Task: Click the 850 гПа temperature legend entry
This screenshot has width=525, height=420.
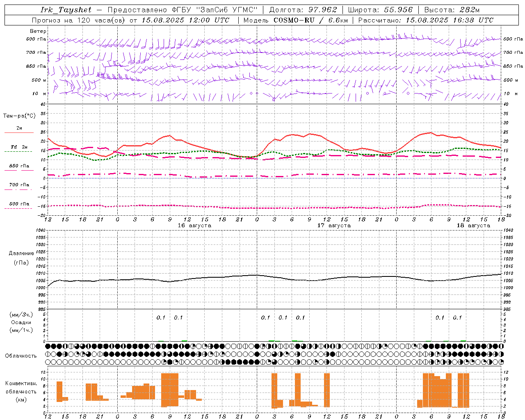Action: pyautogui.click(x=19, y=166)
